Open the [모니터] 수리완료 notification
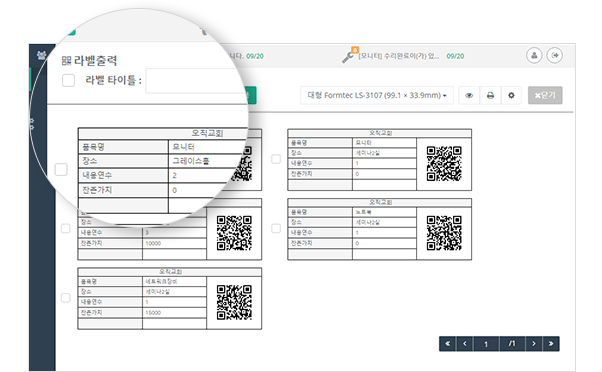The height and width of the screenshot is (372, 602). tap(399, 56)
